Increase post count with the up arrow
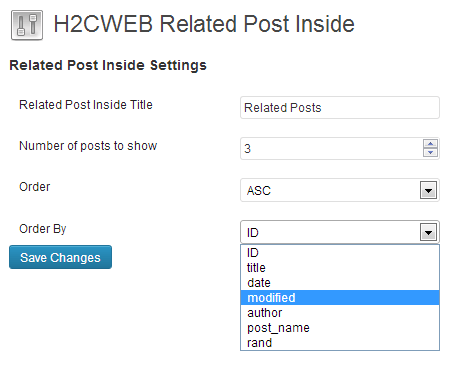The image size is (461, 392). point(430,144)
